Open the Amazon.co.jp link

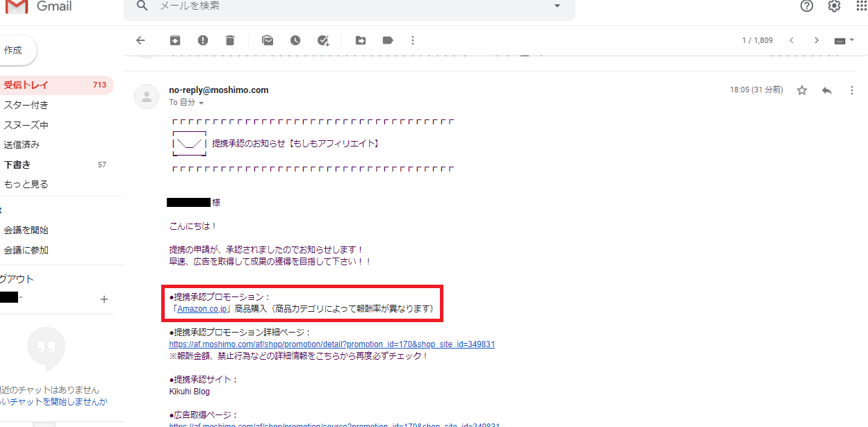point(203,308)
